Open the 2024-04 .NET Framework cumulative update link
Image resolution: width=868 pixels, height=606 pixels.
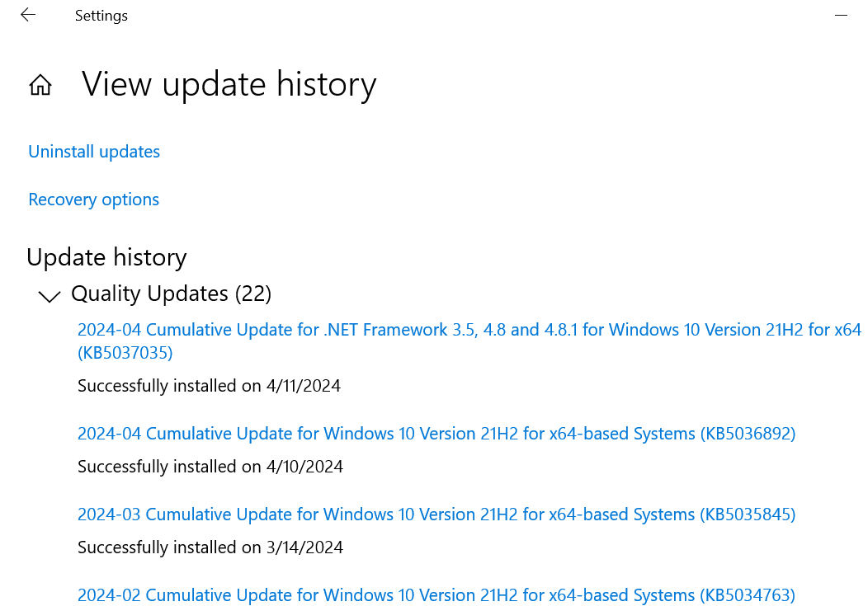coord(469,341)
